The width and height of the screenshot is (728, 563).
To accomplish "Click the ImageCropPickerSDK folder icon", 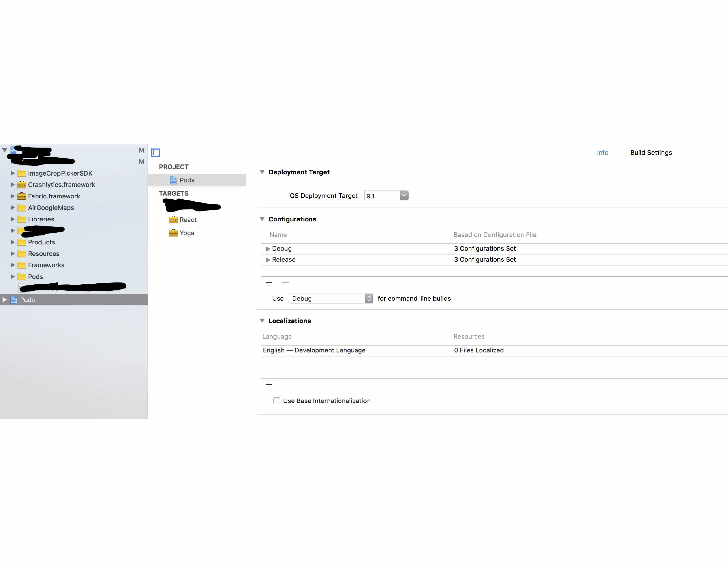I will click(x=22, y=173).
